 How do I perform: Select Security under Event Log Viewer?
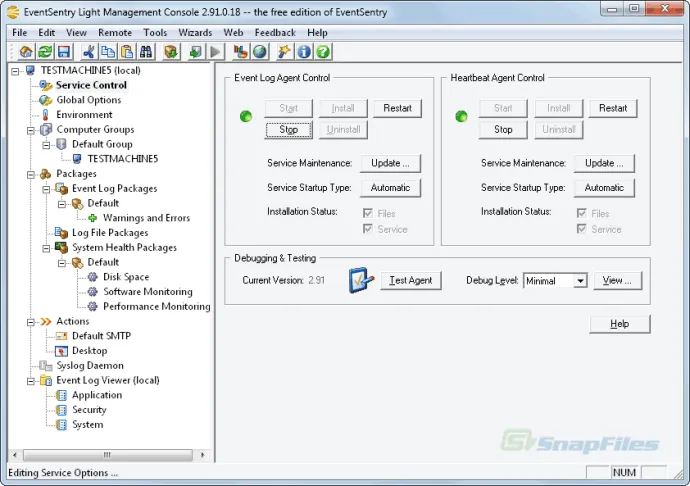[x=89, y=410]
